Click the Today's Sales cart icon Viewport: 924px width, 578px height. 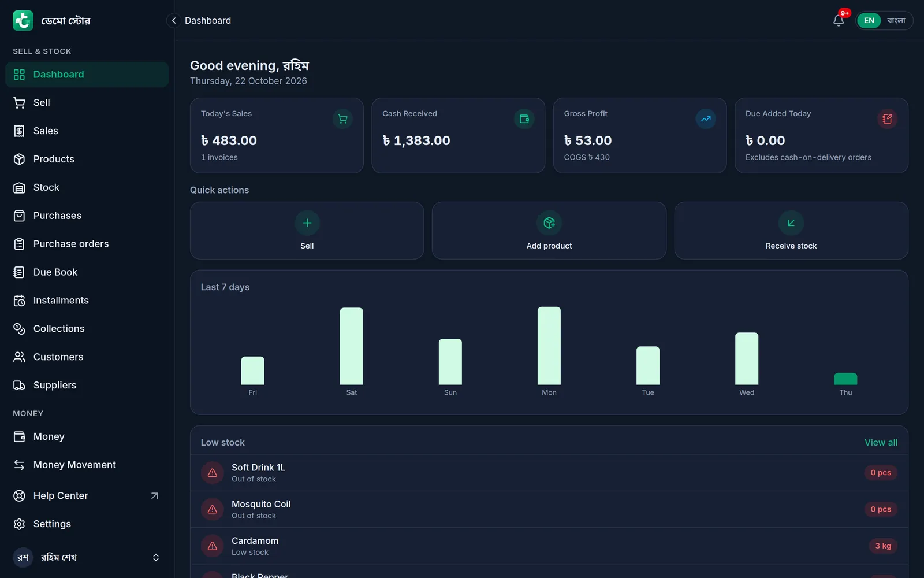(342, 119)
